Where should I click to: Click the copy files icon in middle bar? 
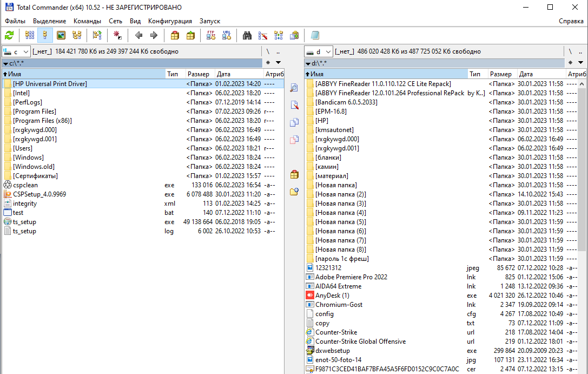click(294, 122)
